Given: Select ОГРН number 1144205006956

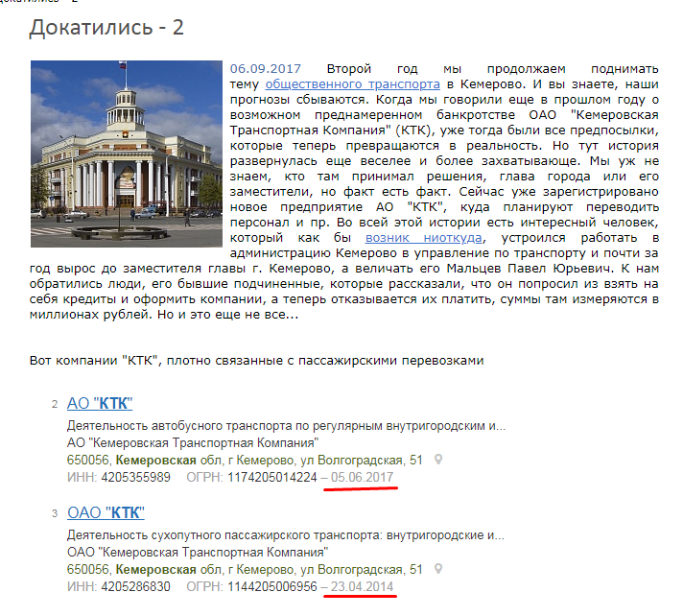Looking at the screenshot, I should (272, 587).
